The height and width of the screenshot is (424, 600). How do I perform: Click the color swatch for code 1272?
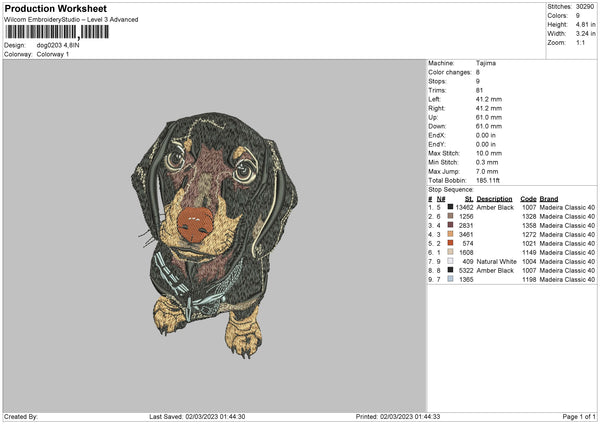click(x=450, y=234)
